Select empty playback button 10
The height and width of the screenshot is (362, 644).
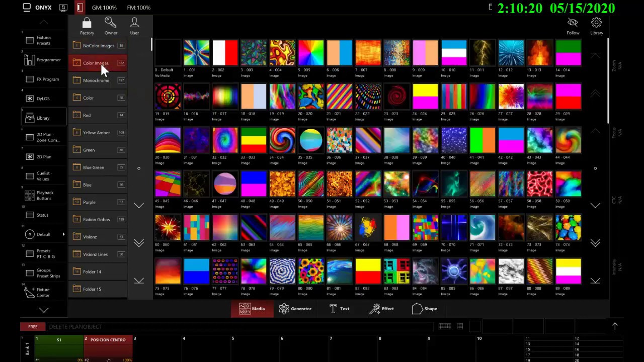tap(501, 348)
